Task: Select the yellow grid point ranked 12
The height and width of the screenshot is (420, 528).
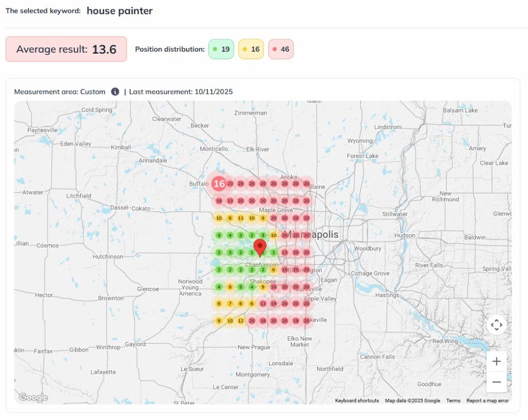Action: click(241, 321)
